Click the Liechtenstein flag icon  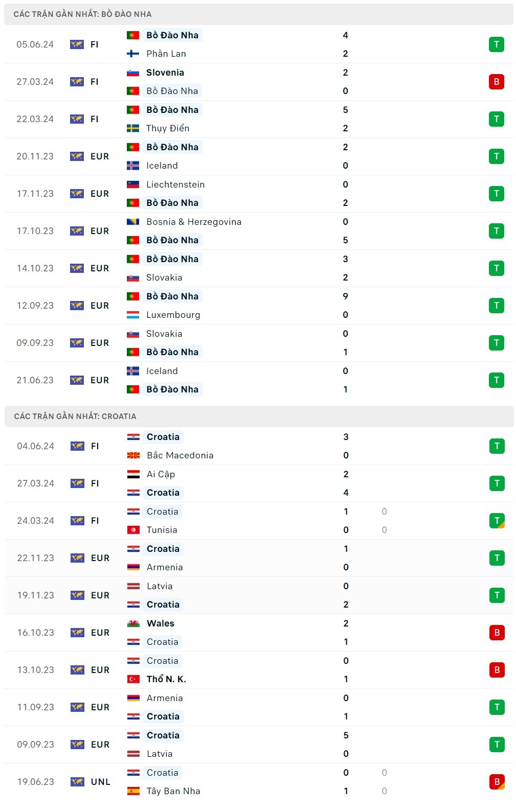[133, 184]
